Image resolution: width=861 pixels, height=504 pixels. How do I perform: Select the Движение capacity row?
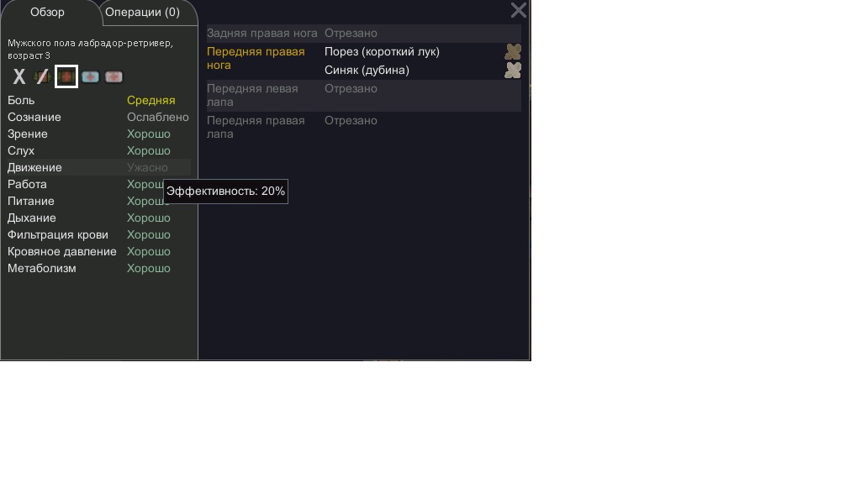[99, 167]
